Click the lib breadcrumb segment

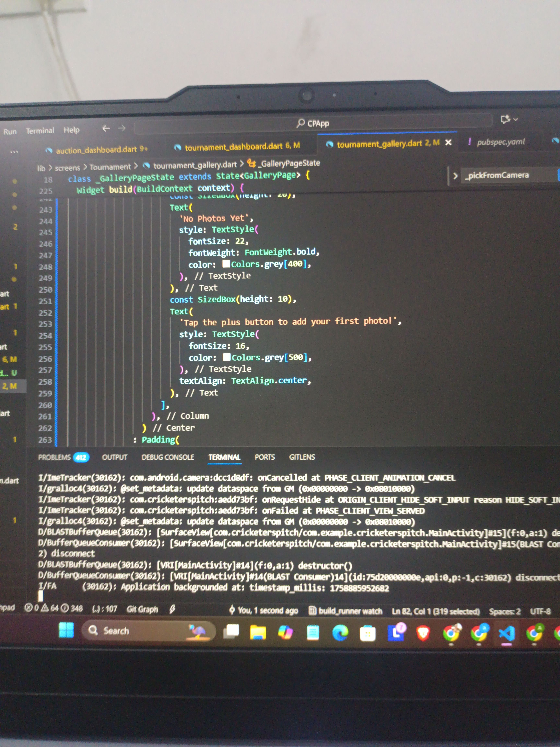[x=41, y=168]
